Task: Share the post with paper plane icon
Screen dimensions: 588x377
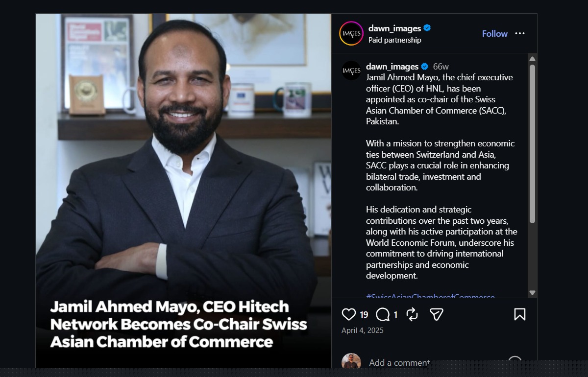Action: coord(436,314)
